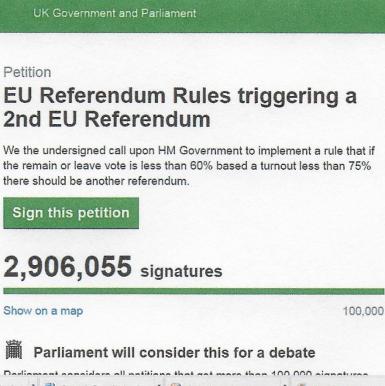Click the green site header banner
Image resolution: width=385 pixels, height=386 pixels.
192,16
